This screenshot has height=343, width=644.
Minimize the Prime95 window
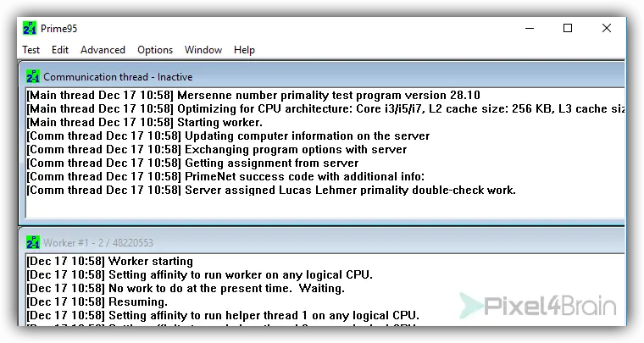pos(530,28)
